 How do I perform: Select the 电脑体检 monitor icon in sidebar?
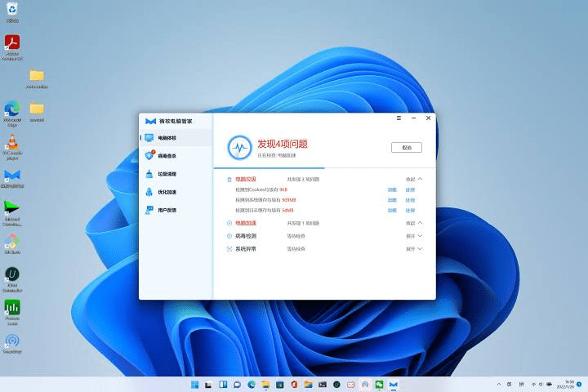(149, 138)
